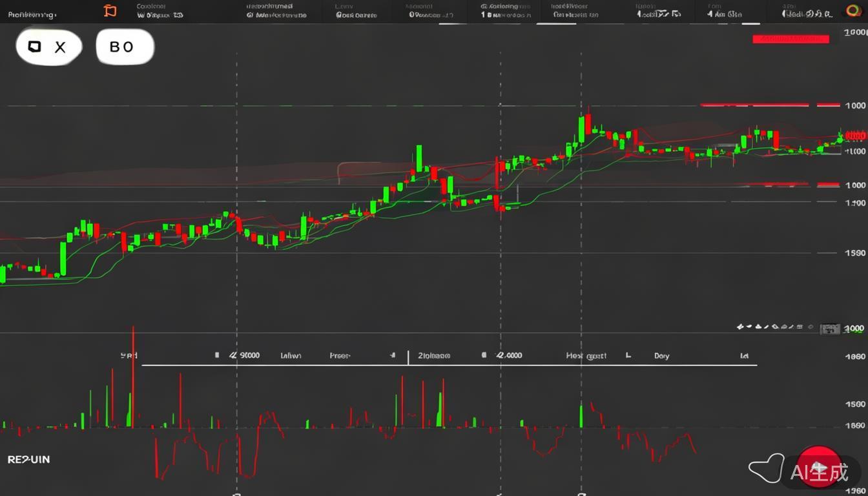The height and width of the screenshot is (496, 868).
Task: Select the Prser label in the indicator bar
Action: (x=340, y=356)
